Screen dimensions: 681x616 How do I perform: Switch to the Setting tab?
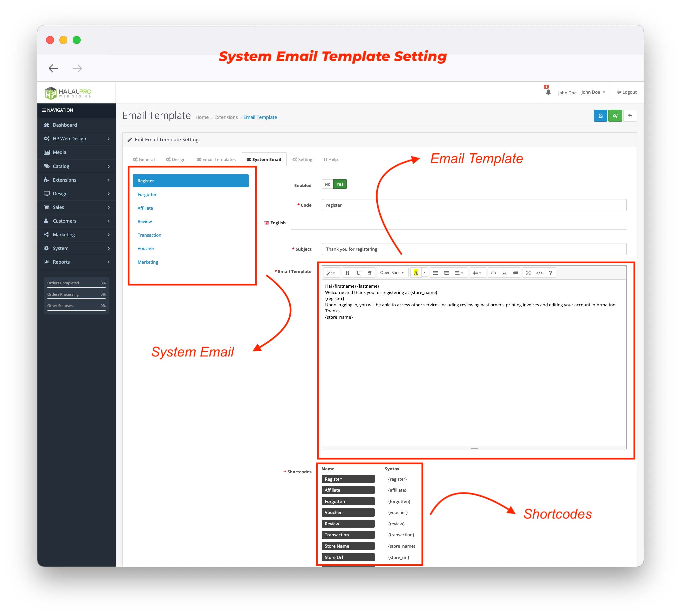[x=303, y=160]
